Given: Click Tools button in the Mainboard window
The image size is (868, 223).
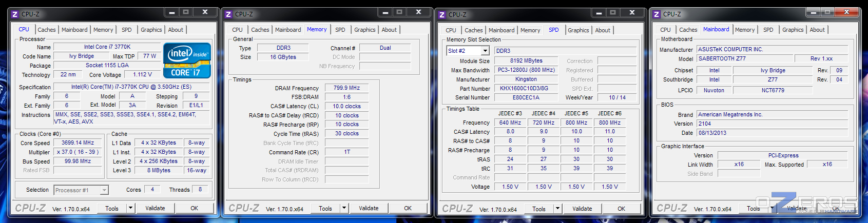Looking at the screenshot, I should [x=754, y=208].
